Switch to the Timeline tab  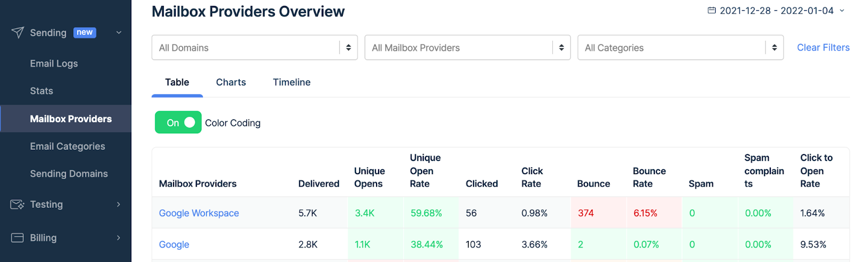(291, 82)
